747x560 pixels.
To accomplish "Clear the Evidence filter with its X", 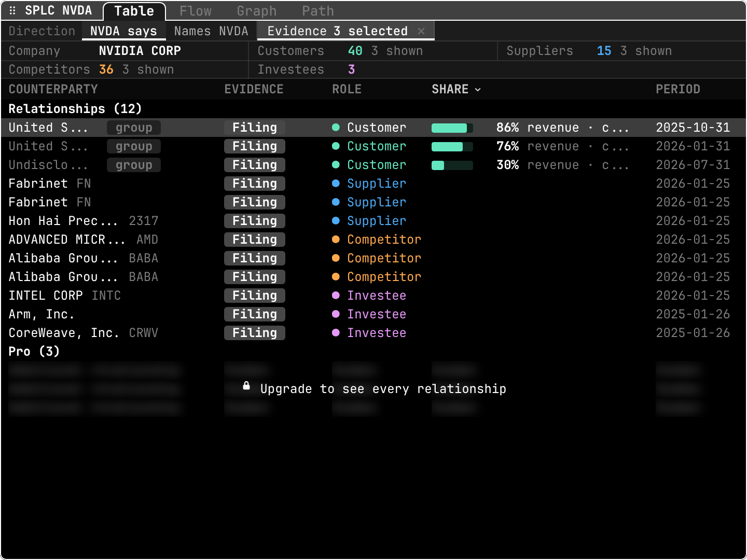I will [421, 31].
